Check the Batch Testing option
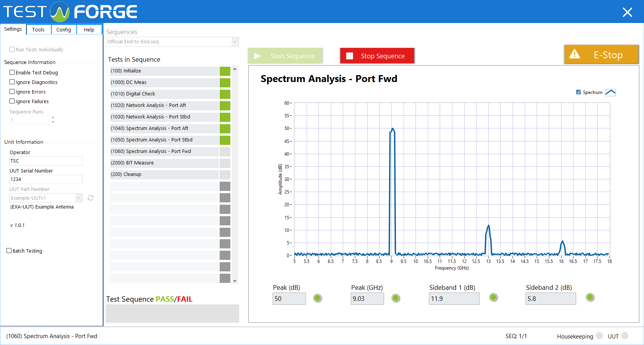The height and width of the screenshot is (345, 644). (x=9, y=251)
